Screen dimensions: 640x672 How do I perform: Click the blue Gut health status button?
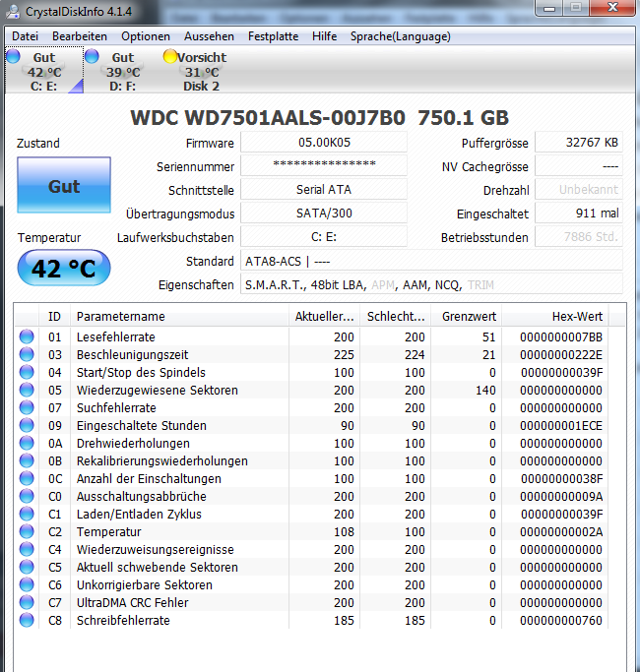64,185
